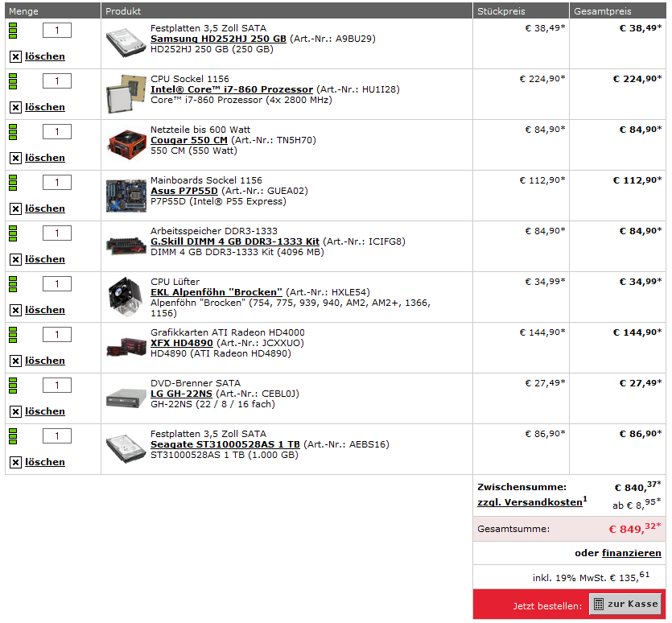
Task: Open the Alpenföhn Brocken cooler image
Action: (126, 297)
